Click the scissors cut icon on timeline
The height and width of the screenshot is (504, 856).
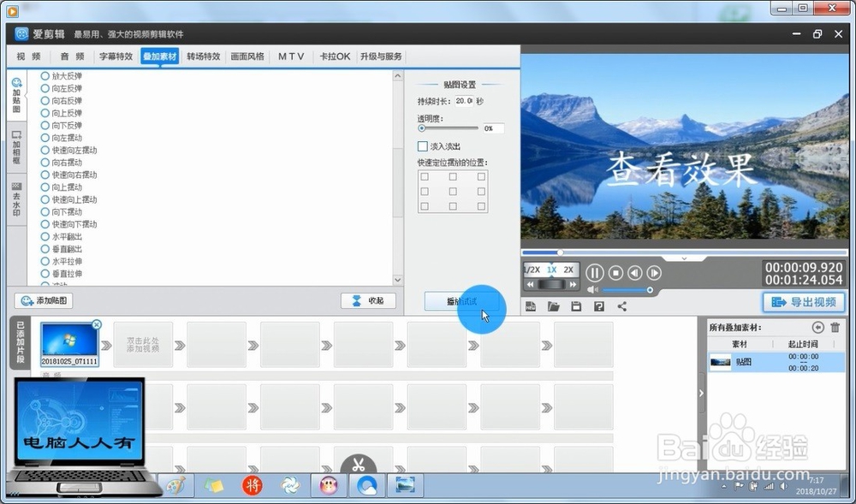point(358,465)
